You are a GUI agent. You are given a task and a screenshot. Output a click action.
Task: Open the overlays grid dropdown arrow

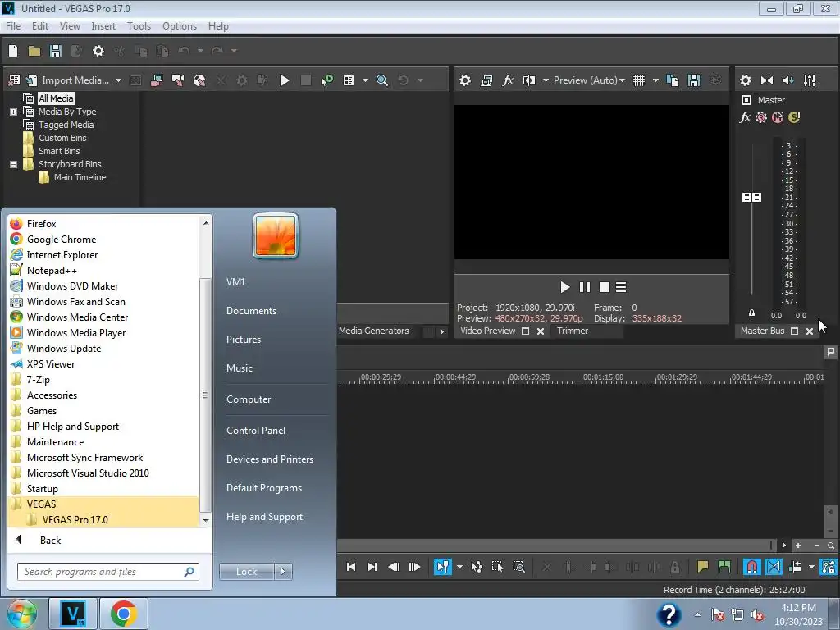(655, 80)
